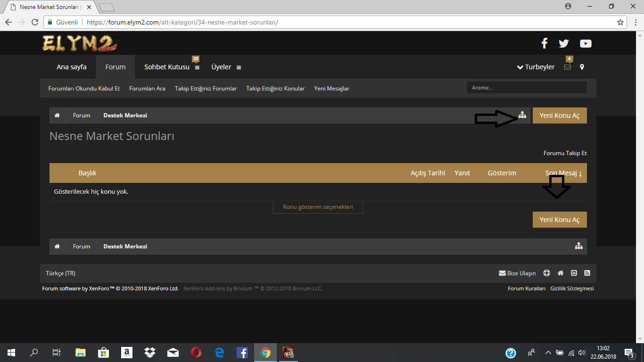Expand the Turbeyler account dropdown
The height and width of the screenshot is (362, 644).
coord(536,67)
